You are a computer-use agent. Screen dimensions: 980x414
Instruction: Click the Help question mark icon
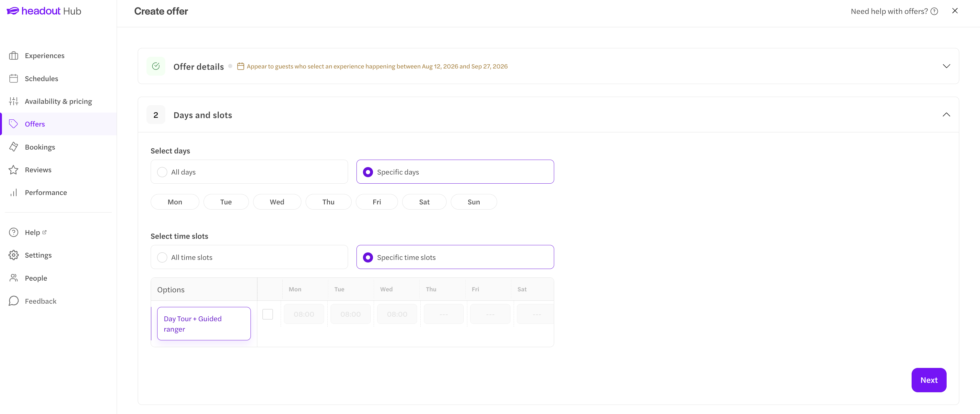(14, 232)
